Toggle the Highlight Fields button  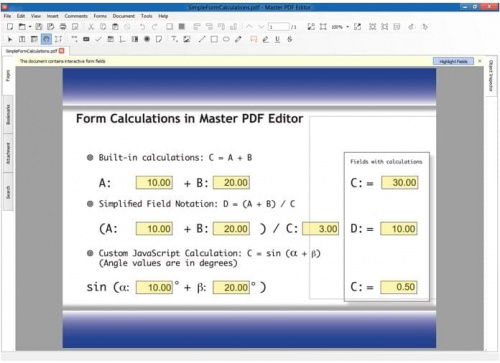[x=453, y=61]
